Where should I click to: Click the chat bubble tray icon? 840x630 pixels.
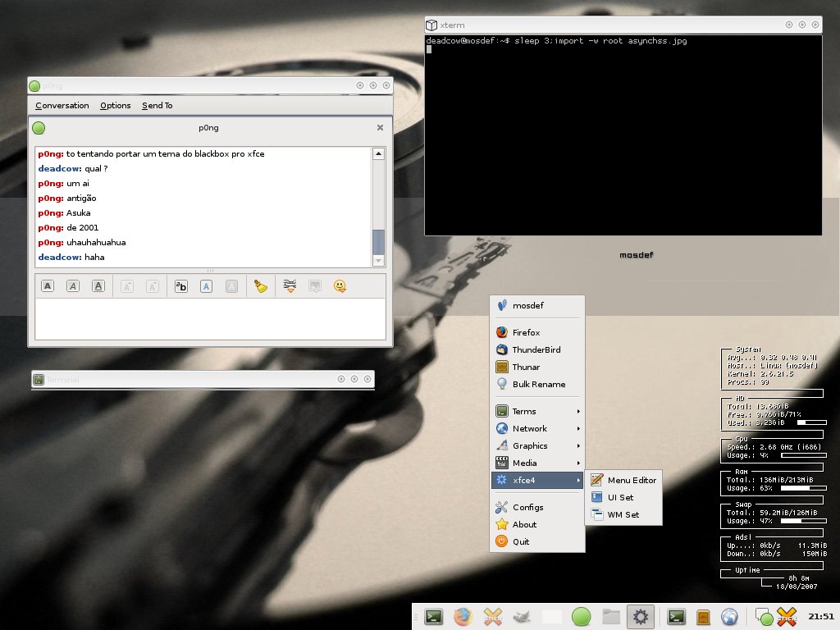[764, 617]
